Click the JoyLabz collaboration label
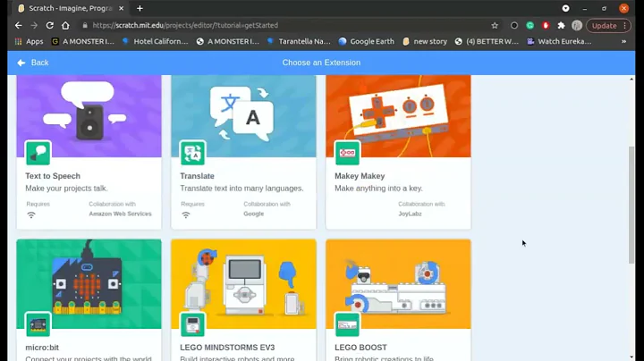 (410, 214)
